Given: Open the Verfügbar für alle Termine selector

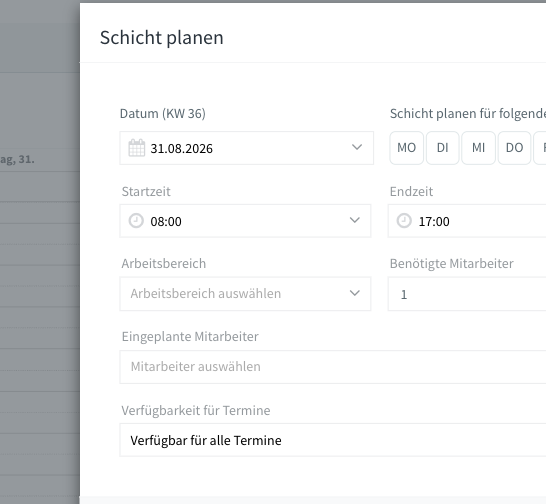Looking at the screenshot, I should [x=333, y=440].
